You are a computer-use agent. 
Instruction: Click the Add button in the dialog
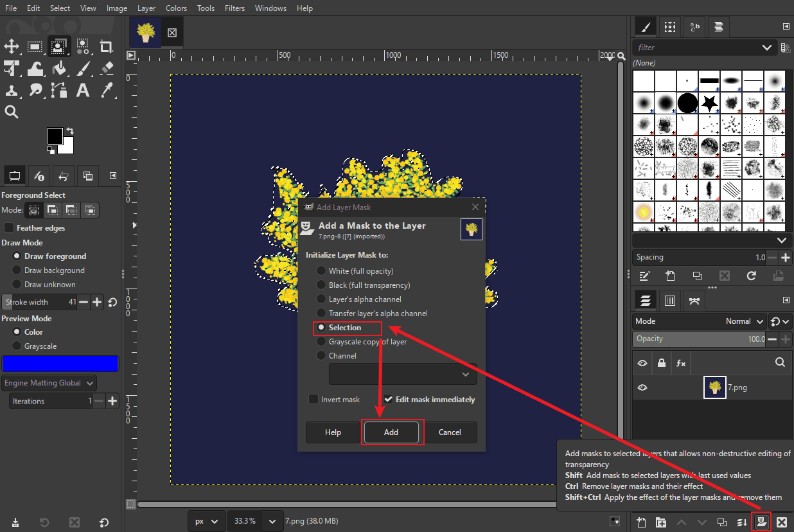tap(393, 432)
